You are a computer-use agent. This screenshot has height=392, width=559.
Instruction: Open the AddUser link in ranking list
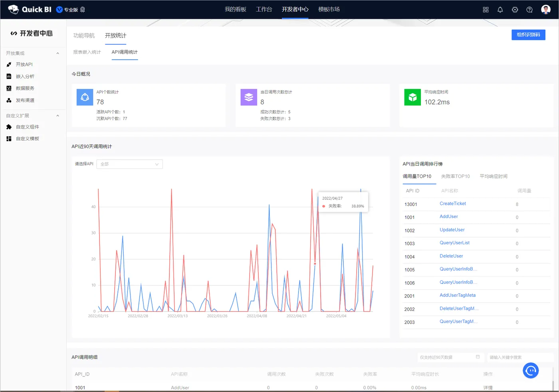449,217
